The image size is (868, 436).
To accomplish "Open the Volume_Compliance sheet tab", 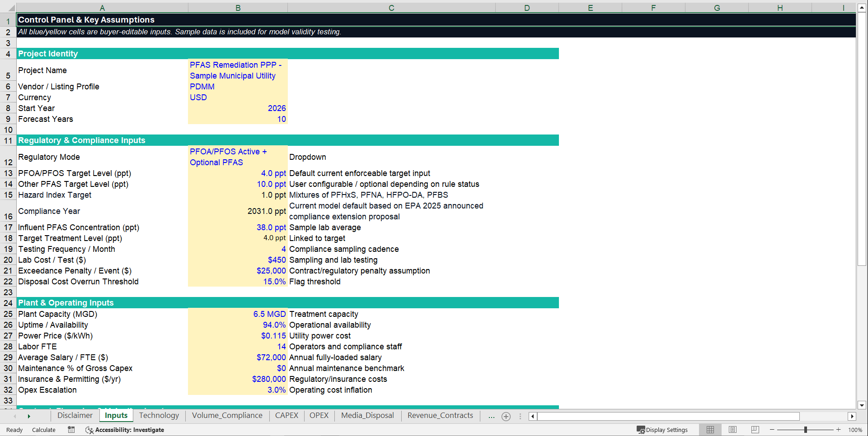I will point(227,416).
